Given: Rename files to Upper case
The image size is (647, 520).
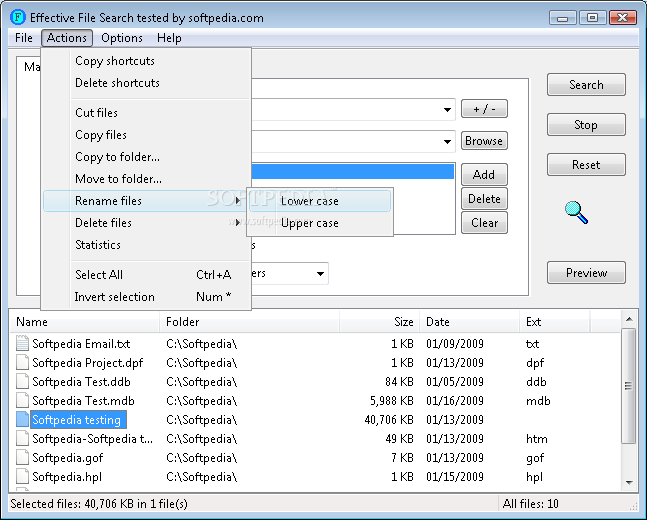Looking at the screenshot, I should pos(320,223).
